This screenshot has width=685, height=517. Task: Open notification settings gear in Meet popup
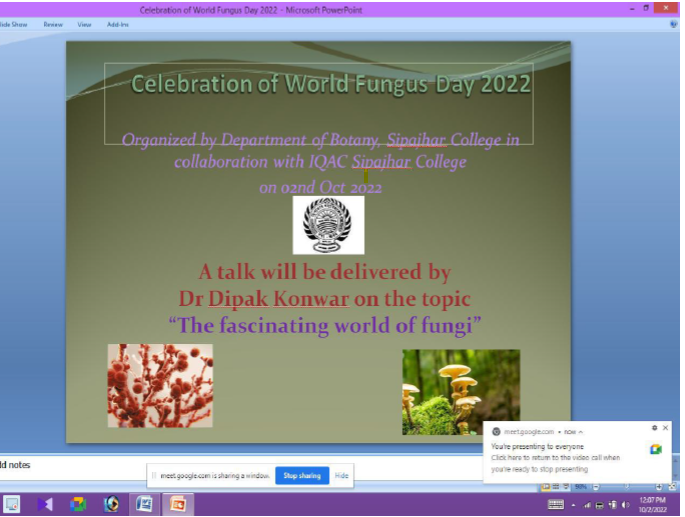pos(654,428)
